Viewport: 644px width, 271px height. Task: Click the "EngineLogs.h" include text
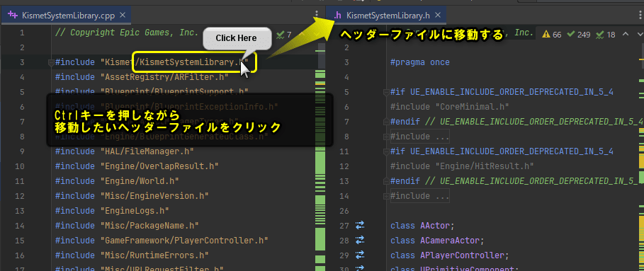tap(135, 210)
